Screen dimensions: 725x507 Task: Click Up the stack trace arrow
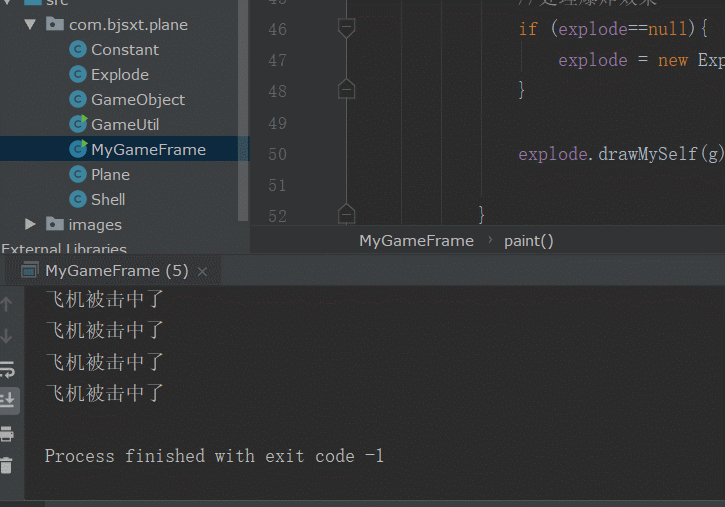6,304
